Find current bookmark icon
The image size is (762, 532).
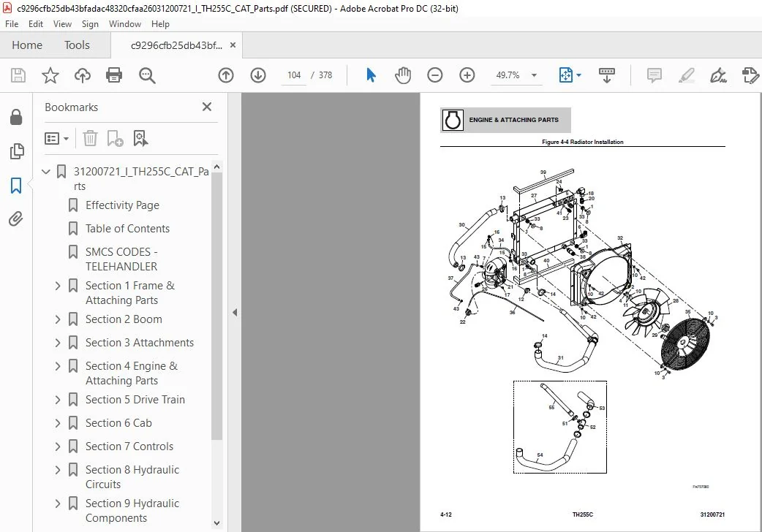pos(140,138)
